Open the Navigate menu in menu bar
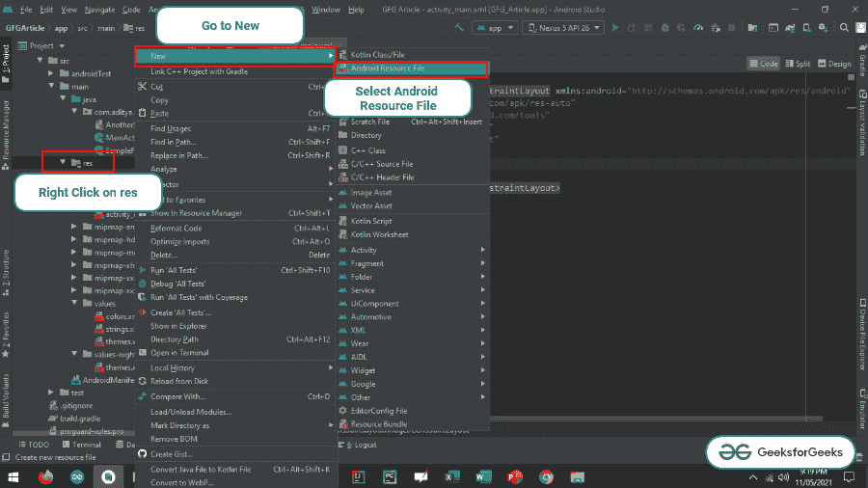This screenshot has width=868, height=488. pos(99,9)
